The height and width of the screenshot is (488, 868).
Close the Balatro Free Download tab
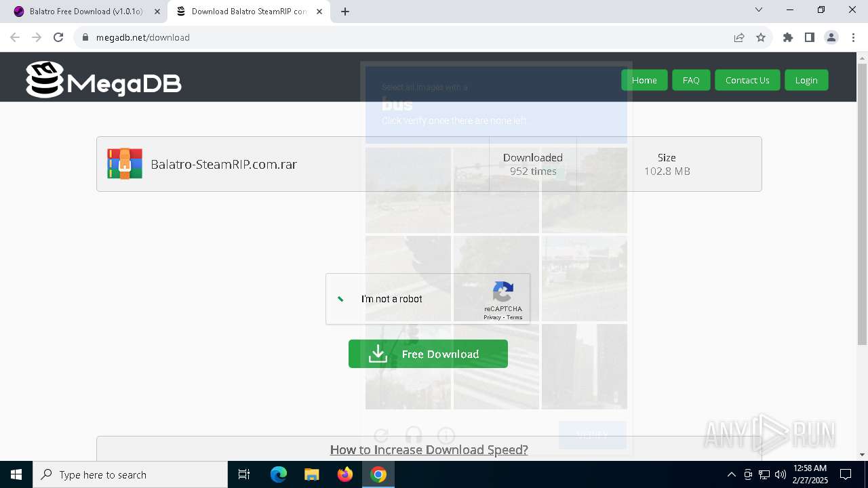click(157, 12)
